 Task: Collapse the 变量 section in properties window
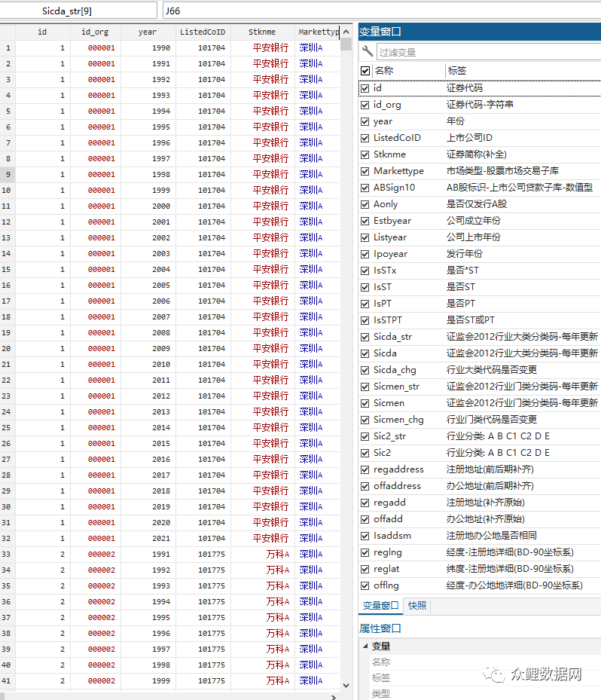[365, 646]
